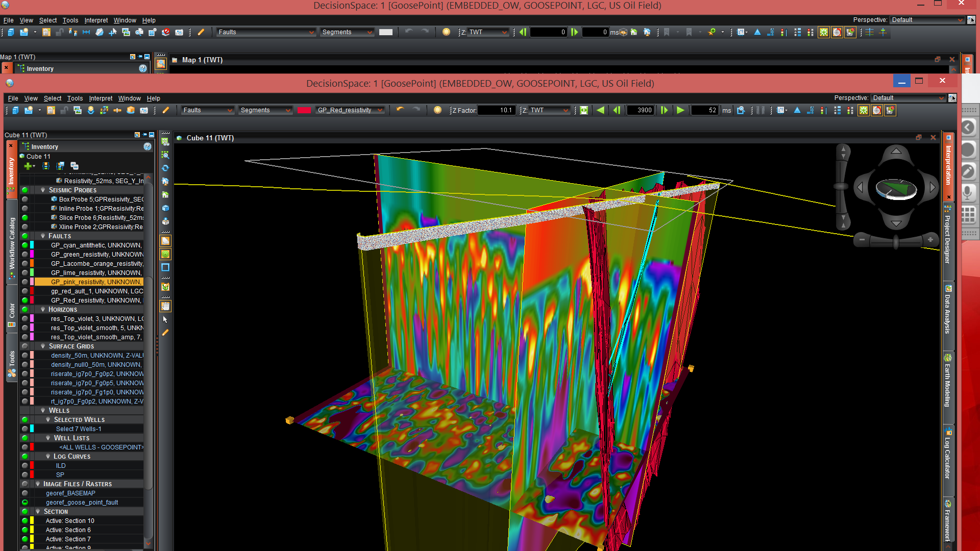Open the Window menu in background window

(x=125, y=20)
